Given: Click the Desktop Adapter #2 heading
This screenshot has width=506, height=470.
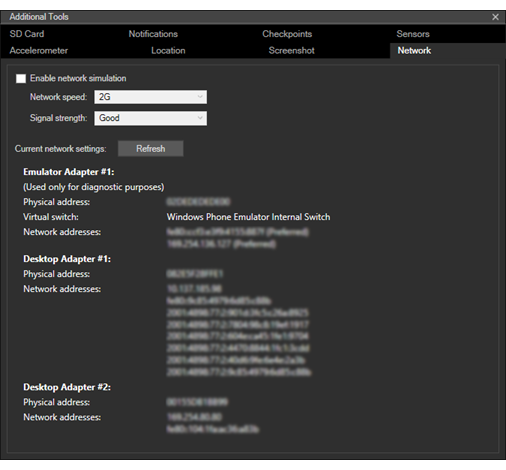Looking at the screenshot, I should point(67,387).
